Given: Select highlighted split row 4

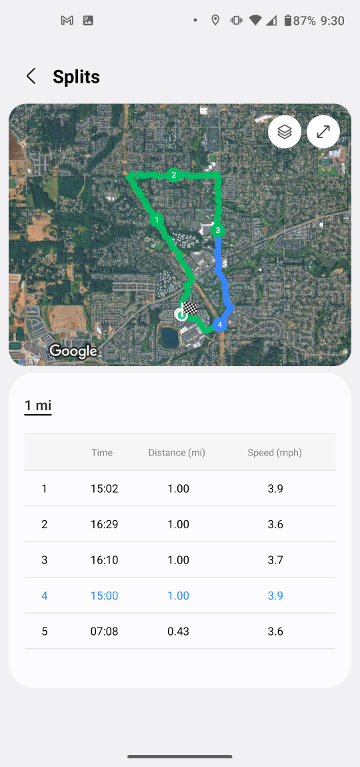Looking at the screenshot, I should (180, 595).
